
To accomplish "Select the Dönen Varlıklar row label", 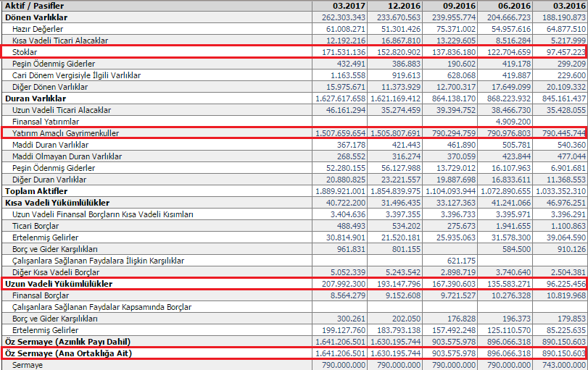I will click(x=36, y=17).
